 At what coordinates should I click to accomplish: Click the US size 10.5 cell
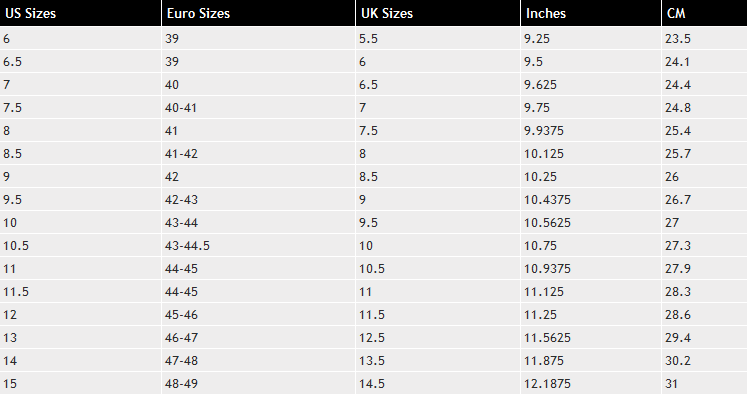81,246
